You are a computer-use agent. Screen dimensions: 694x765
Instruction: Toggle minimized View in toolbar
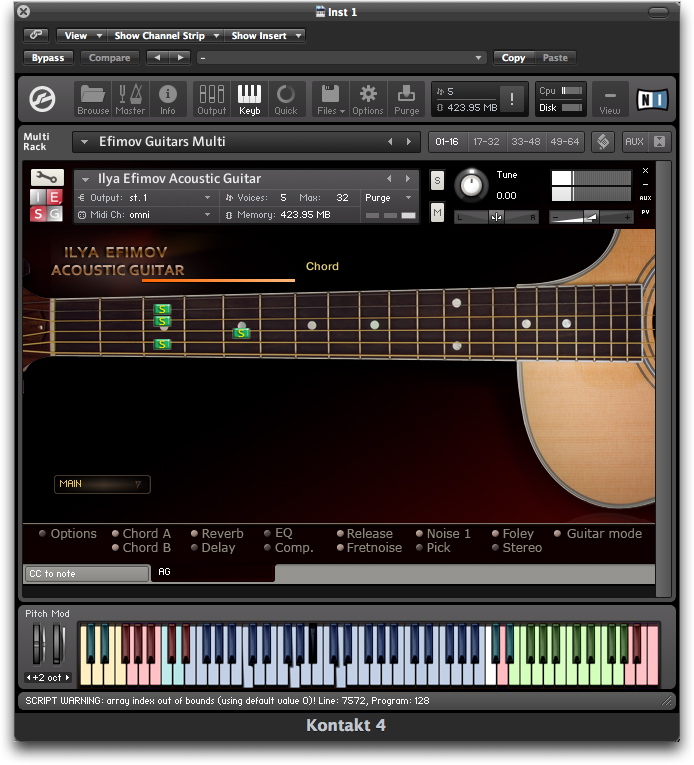(x=610, y=100)
